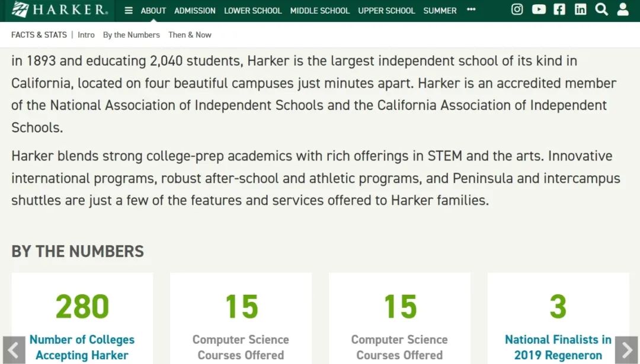Jump to the Then & Now section
640x364 pixels.
tap(190, 35)
